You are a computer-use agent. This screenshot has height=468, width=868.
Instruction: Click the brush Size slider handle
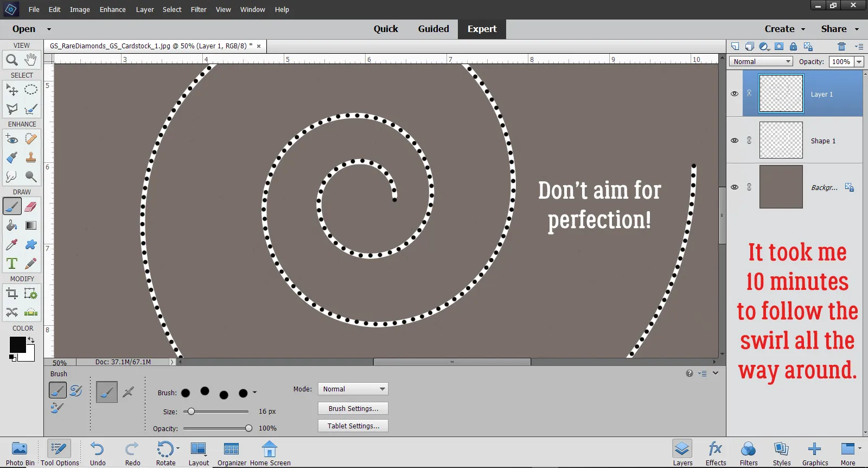pos(191,412)
